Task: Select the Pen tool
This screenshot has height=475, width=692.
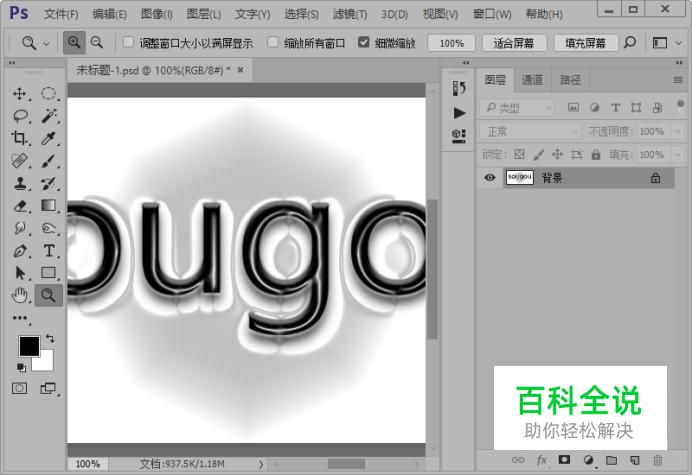Action: [x=19, y=251]
